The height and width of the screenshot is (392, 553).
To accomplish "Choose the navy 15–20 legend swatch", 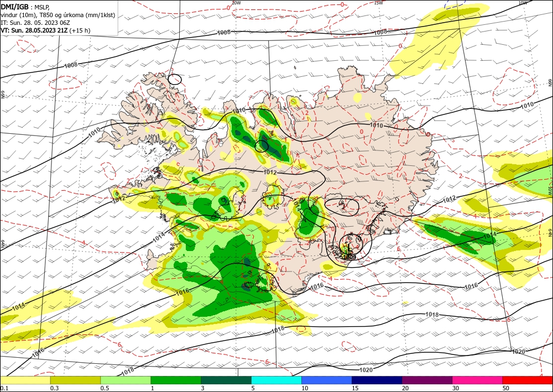I will tap(377, 380).
